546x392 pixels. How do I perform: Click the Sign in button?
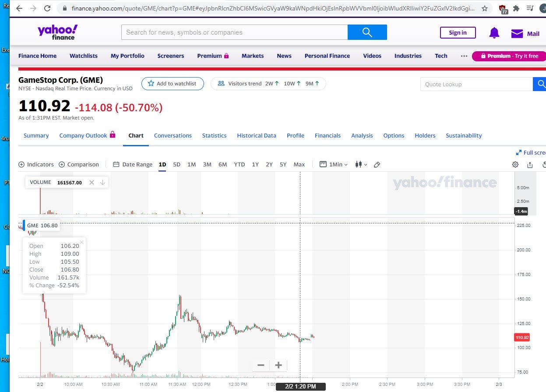coord(458,33)
